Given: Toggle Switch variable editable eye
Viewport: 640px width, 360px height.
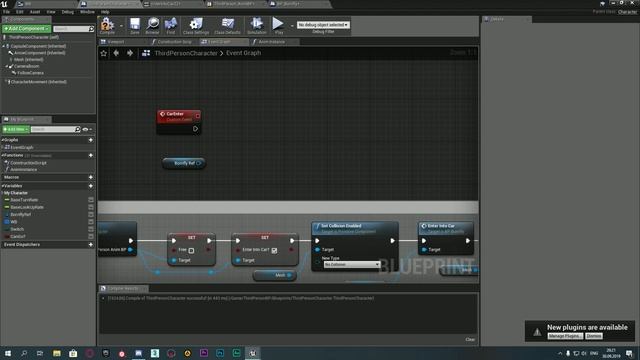Looking at the screenshot, I should pyautogui.click(x=91, y=229).
